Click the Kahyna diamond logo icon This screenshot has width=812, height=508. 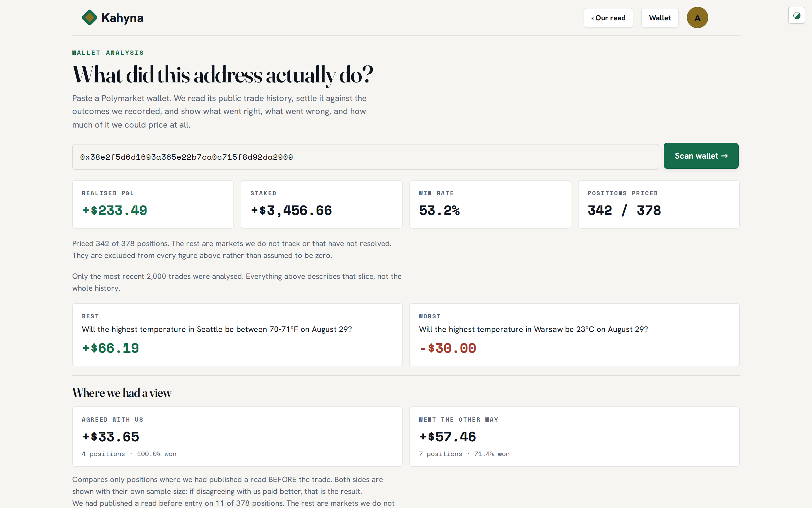(90, 17)
